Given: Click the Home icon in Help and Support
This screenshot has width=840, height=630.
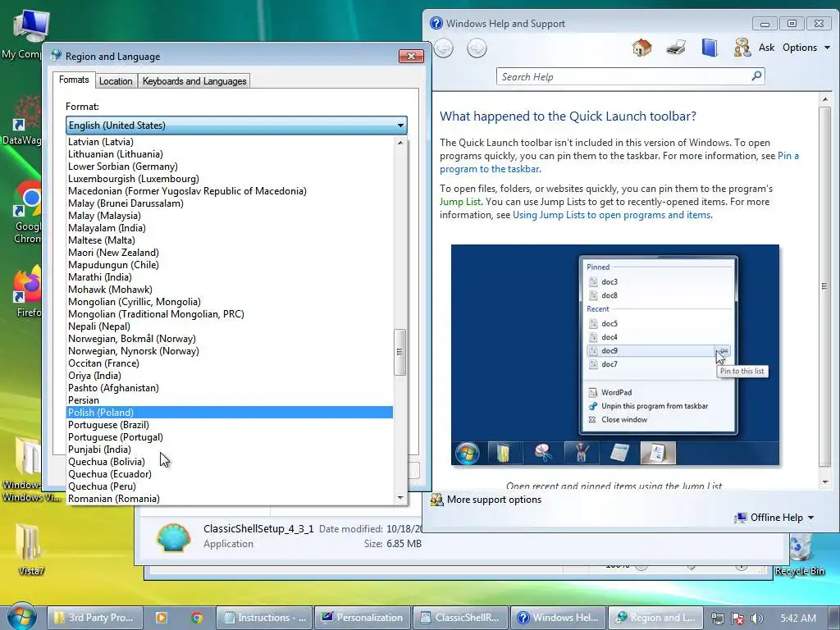Looking at the screenshot, I should pos(641,48).
